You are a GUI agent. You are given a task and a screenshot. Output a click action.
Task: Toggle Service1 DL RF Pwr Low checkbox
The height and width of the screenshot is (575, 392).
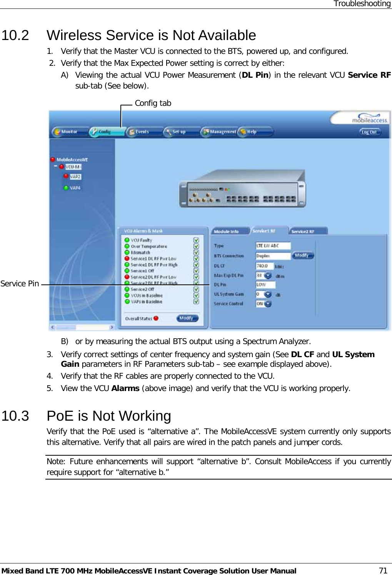click(x=196, y=259)
